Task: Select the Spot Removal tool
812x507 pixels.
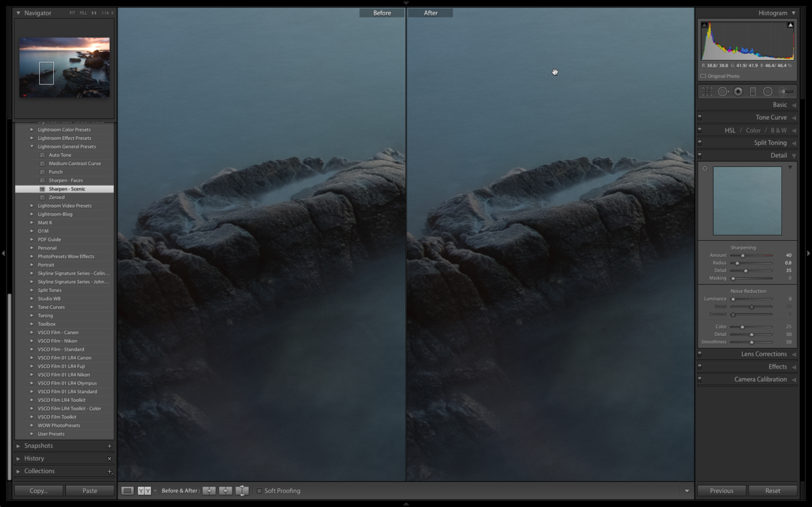Action: pos(723,92)
